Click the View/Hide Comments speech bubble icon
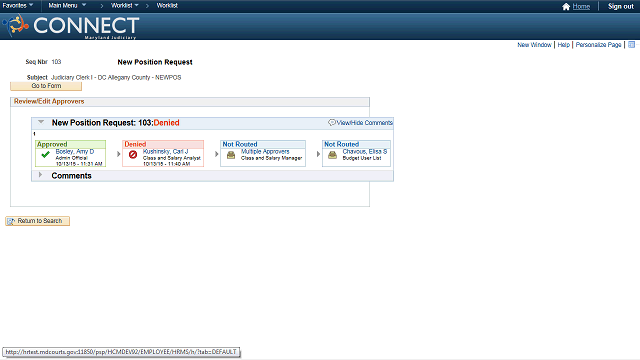This screenshot has height=360, width=640. click(332, 122)
